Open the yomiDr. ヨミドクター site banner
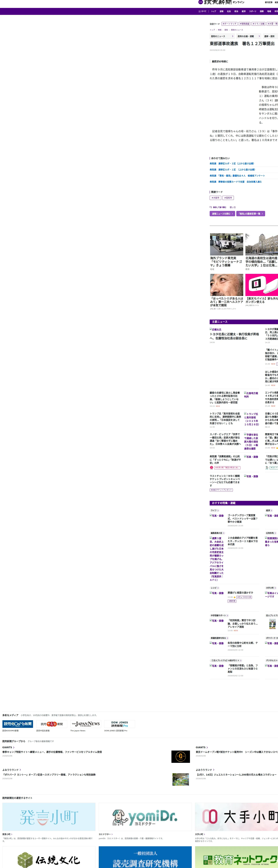This screenshot has height=868, width=278. tap(145, 817)
